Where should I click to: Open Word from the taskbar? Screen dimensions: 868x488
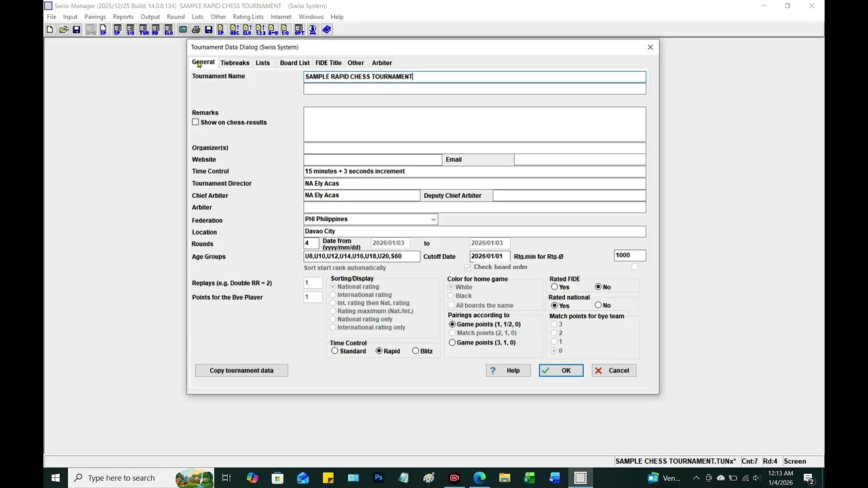click(x=555, y=478)
